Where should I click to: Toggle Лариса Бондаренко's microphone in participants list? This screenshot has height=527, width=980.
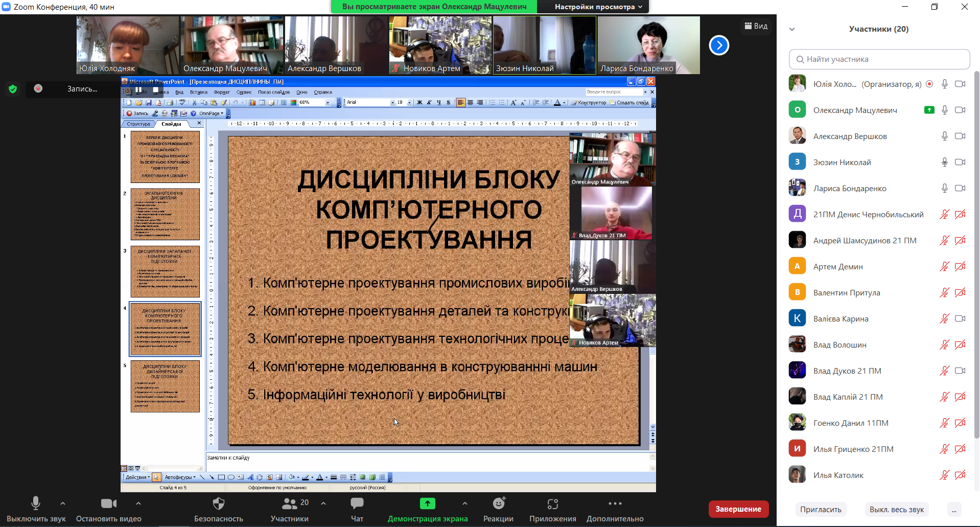coord(944,188)
